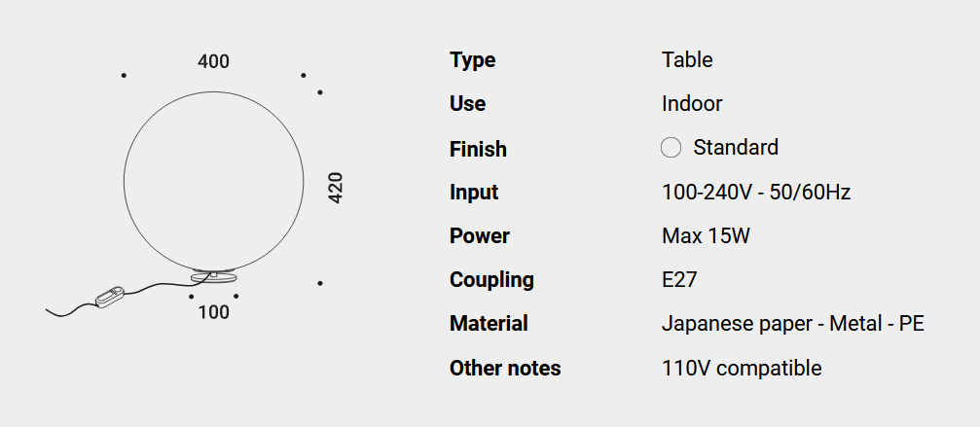This screenshot has width=980, height=427.
Task: Click the round lamp globe drawing
Action: [214, 182]
